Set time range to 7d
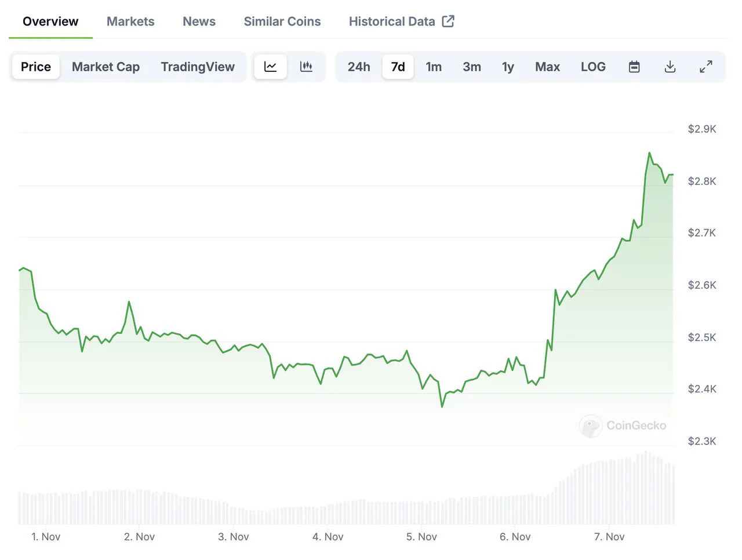This screenshot has width=742, height=560. [x=398, y=67]
